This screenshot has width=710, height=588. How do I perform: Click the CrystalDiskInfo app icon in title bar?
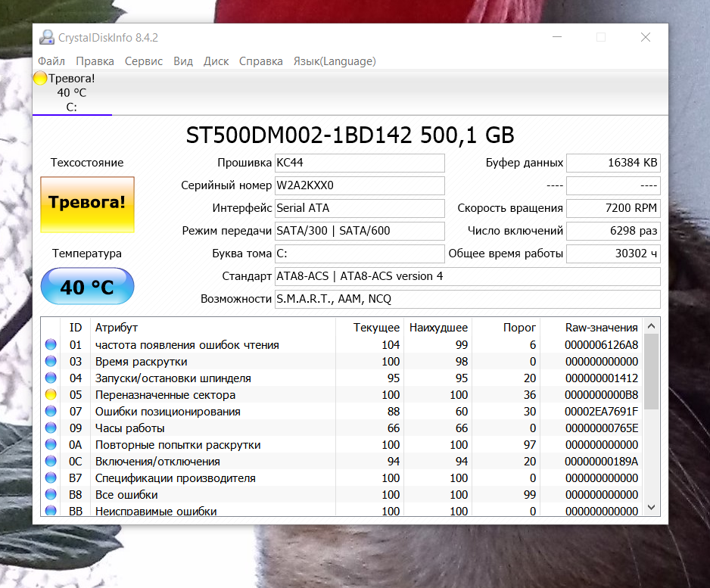coord(47,38)
